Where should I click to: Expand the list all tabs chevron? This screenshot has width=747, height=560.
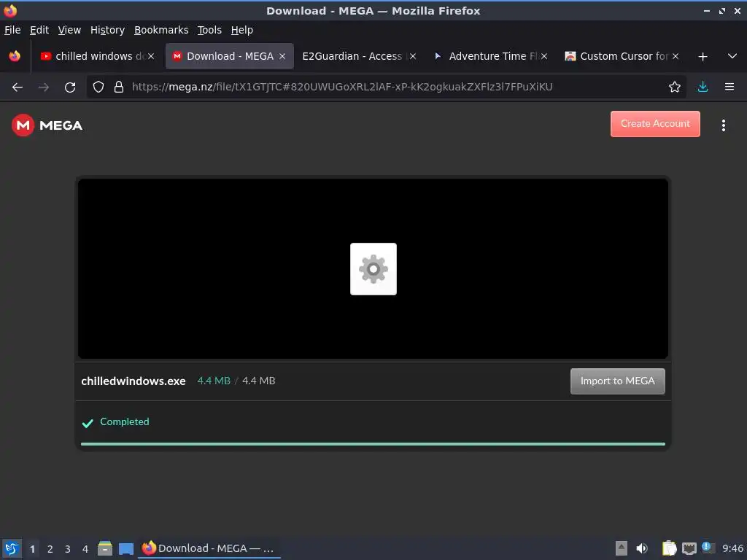732,56
